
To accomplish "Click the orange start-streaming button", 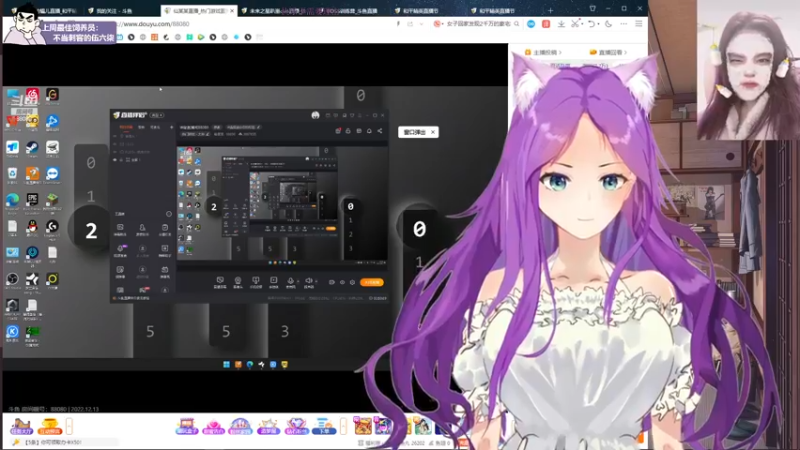I will point(372,282).
